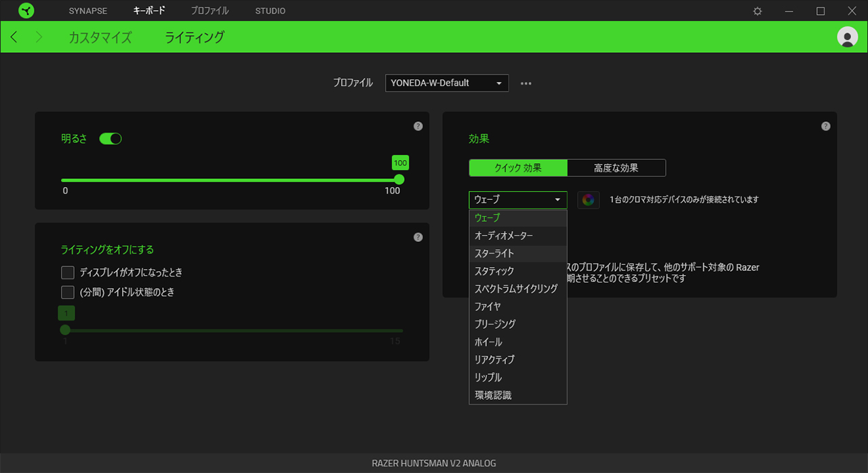Select リアクティブ effect

518,360
